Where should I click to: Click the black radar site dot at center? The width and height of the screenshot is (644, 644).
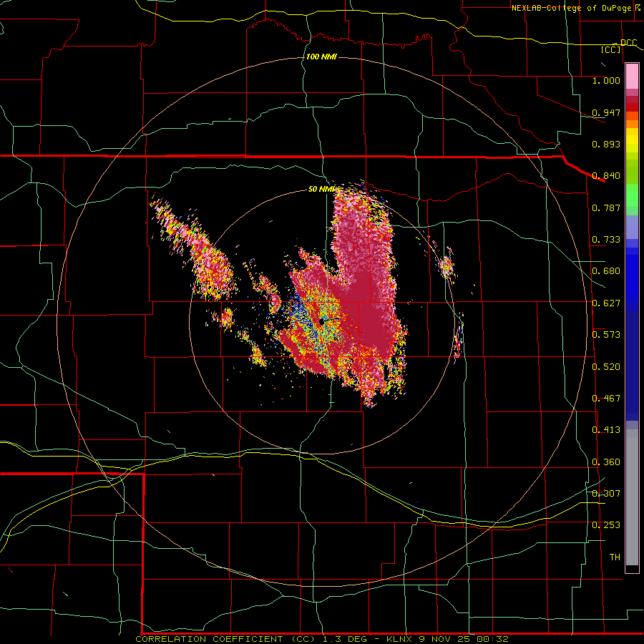tap(321, 322)
